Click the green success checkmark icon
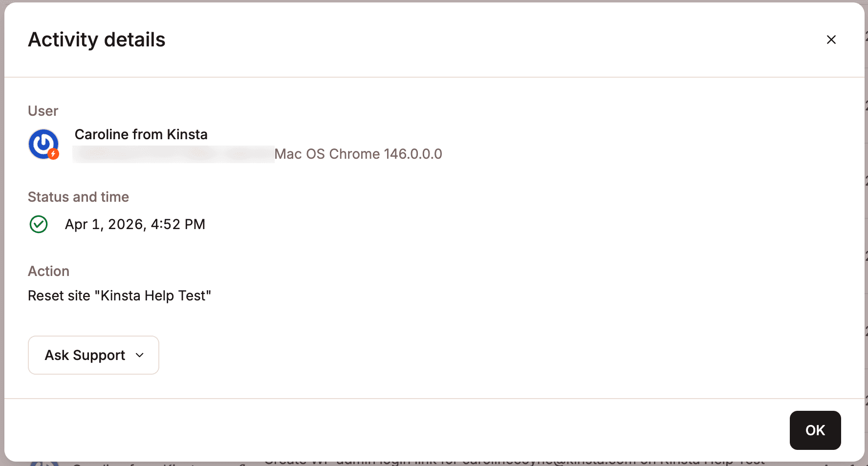The width and height of the screenshot is (868, 466). [39, 224]
